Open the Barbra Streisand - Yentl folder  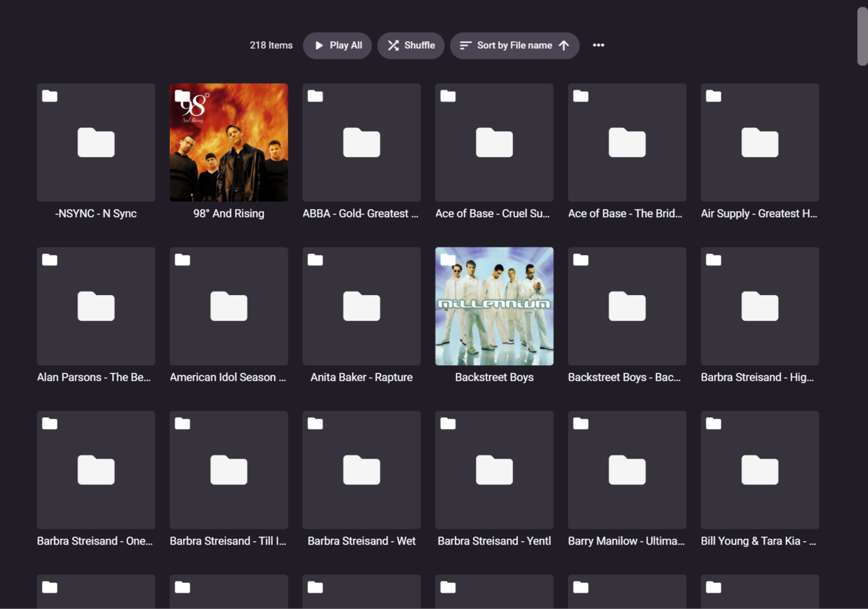494,470
